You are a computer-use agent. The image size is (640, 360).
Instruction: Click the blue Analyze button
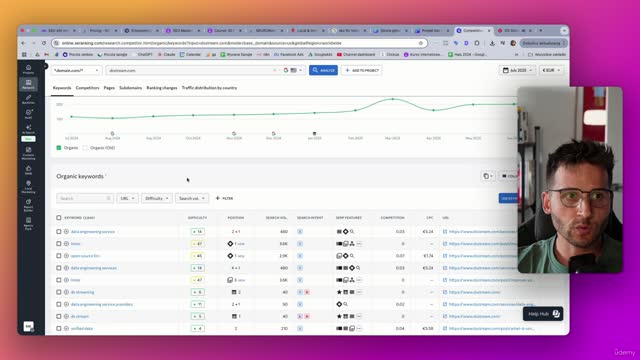coord(323,70)
